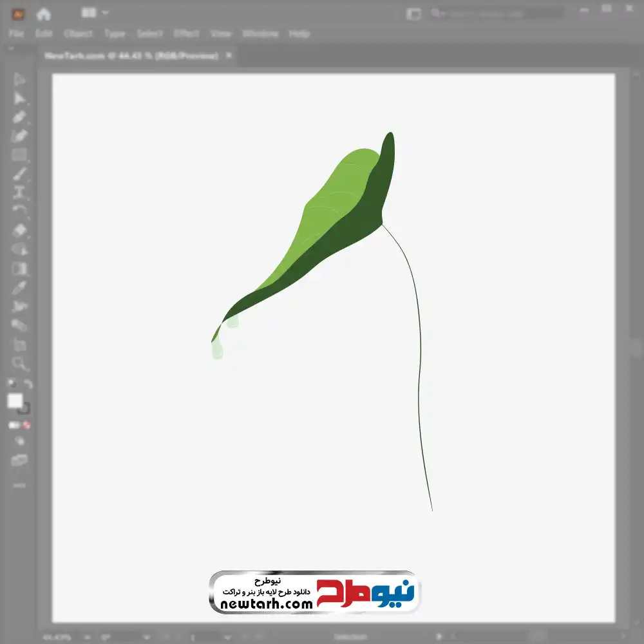Screen dimensions: 644x644
Task: Open the Arrange Documents layout icon
Action: (x=89, y=13)
